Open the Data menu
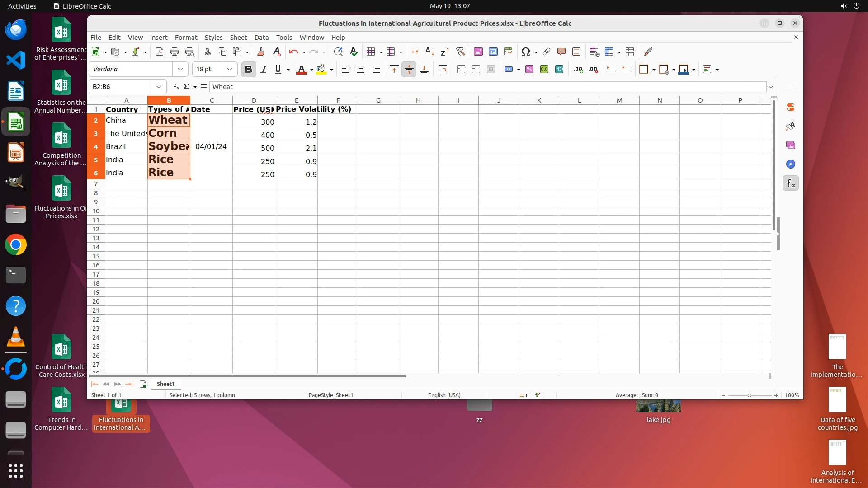This screenshot has height=488, width=868. point(261,38)
